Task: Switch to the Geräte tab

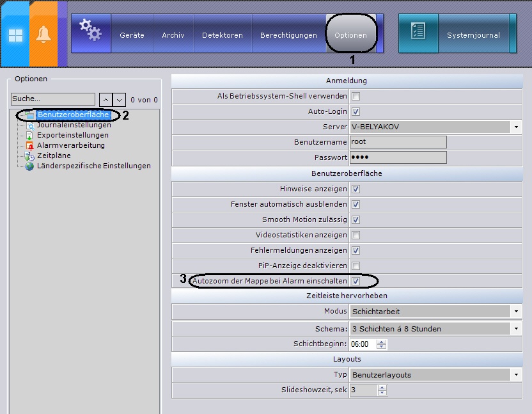Action: (132, 35)
